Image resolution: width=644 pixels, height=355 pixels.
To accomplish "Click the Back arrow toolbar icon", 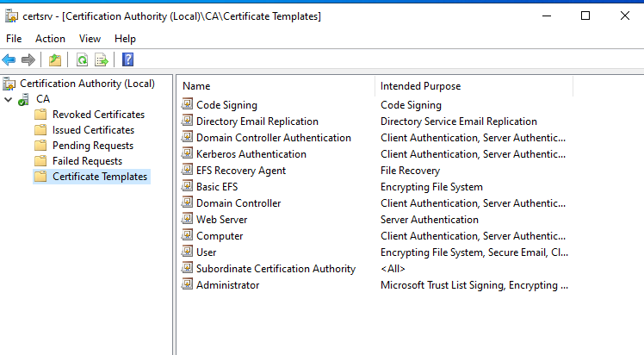I will click(x=9, y=59).
